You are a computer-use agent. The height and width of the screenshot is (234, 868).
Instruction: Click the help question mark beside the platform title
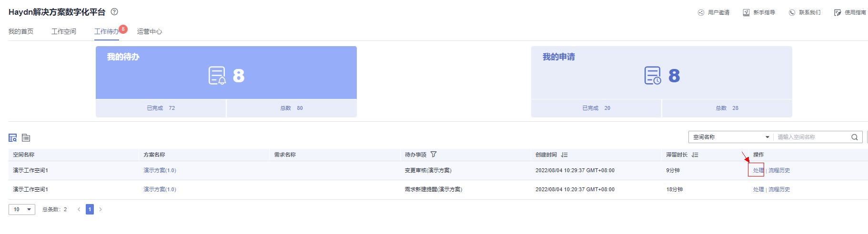[114, 12]
